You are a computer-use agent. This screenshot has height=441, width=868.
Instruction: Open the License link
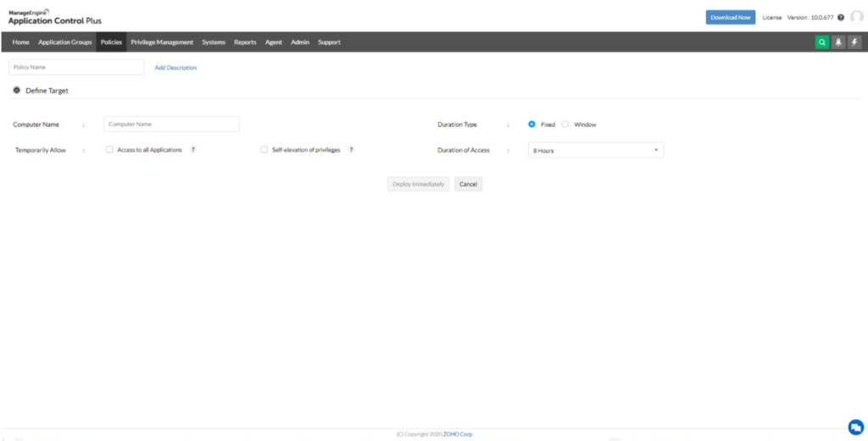pyautogui.click(x=772, y=18)
